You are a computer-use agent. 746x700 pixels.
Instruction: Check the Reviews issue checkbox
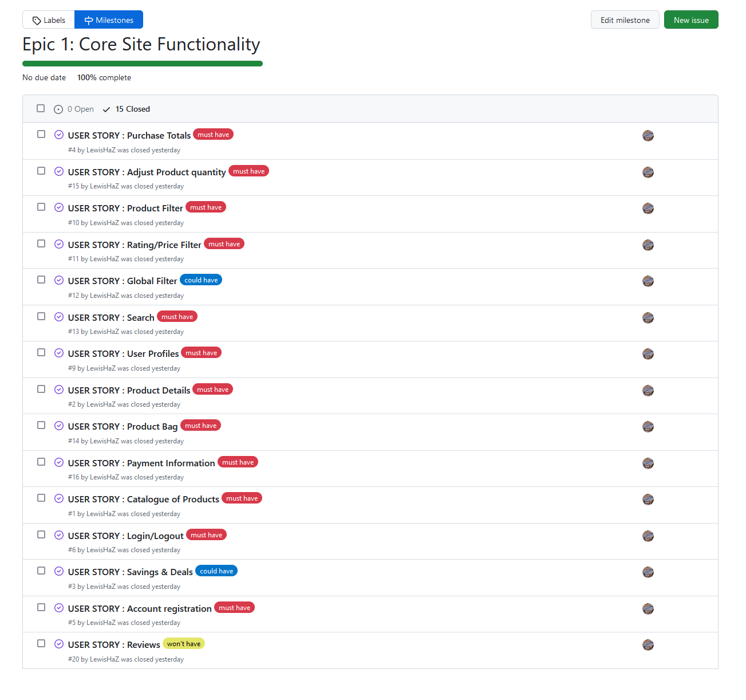pyautogui.click(x=41, y=643)
